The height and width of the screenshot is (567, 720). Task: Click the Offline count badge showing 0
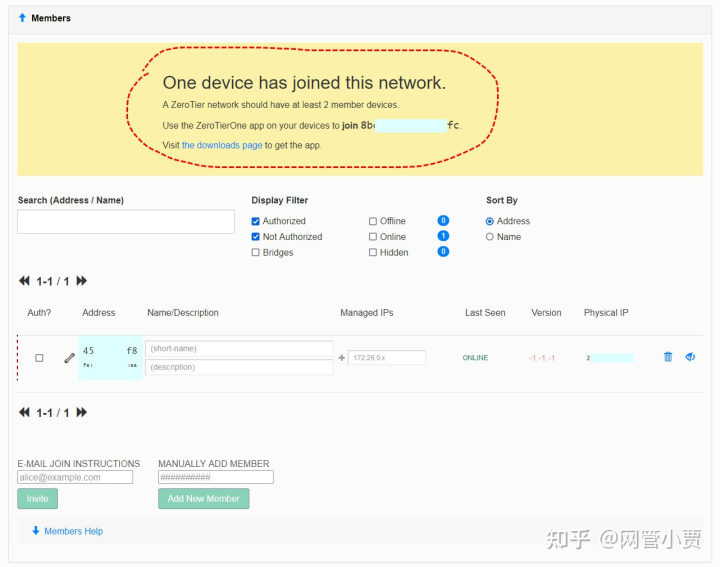click(x=443, y=220)
